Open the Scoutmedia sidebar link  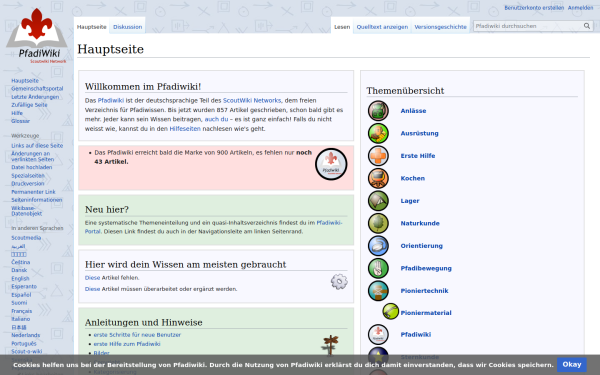click(x=26, y=238)
